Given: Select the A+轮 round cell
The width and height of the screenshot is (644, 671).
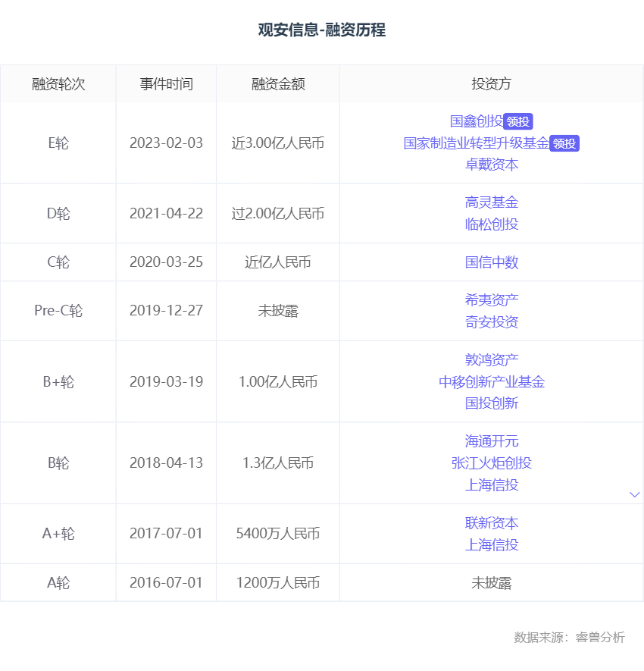Looking at the screenshot, I should click(x=58, y=533).
